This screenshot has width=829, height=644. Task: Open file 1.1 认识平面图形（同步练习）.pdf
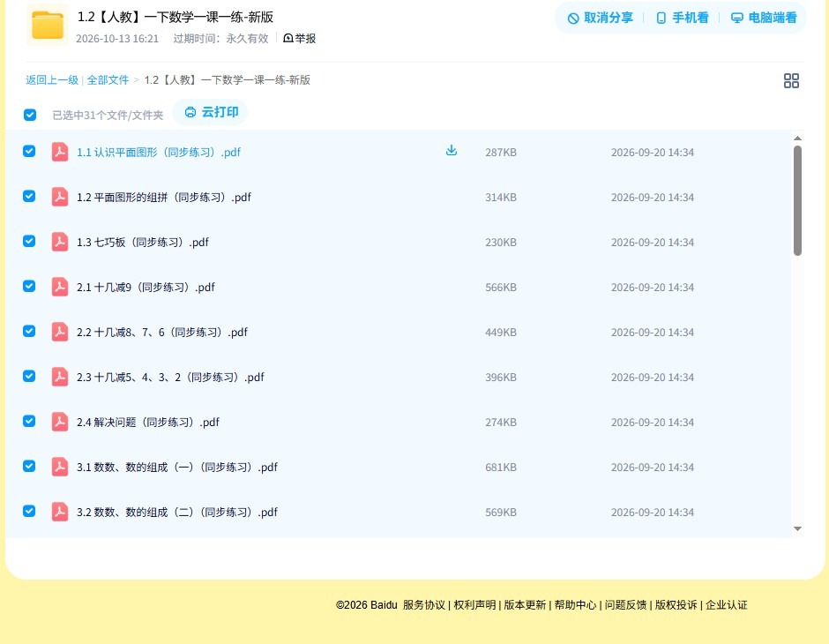click(x=159, y=153)
